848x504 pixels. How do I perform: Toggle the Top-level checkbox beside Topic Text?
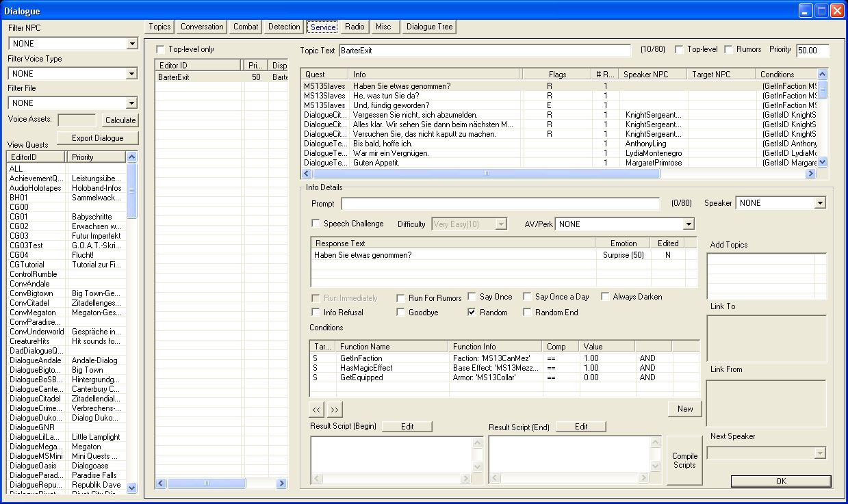679,49
